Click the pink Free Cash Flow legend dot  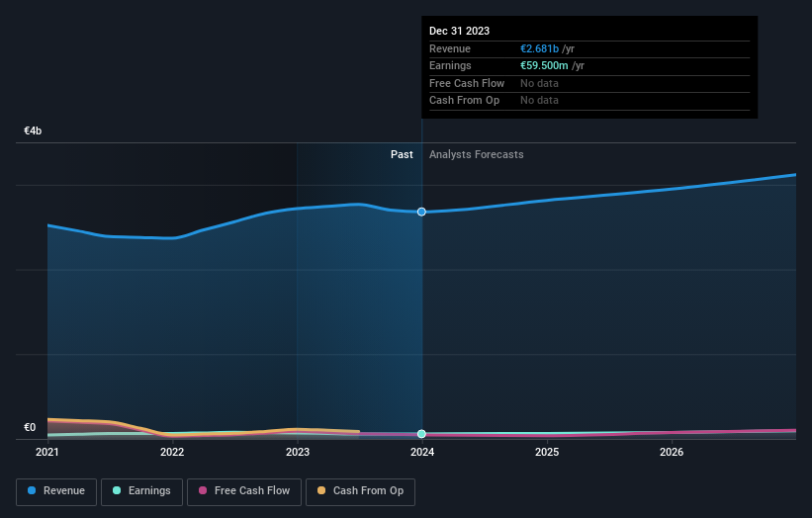tap(203, 490)
